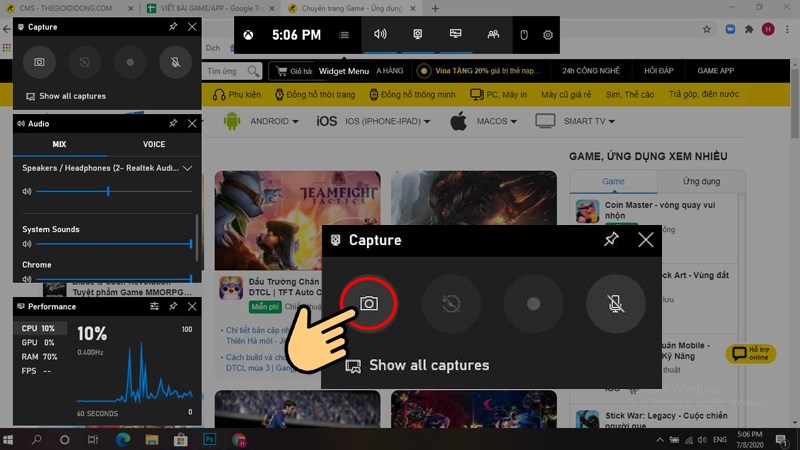Take a screenshot using the enlarged Capture panel camera

(369, 303)
